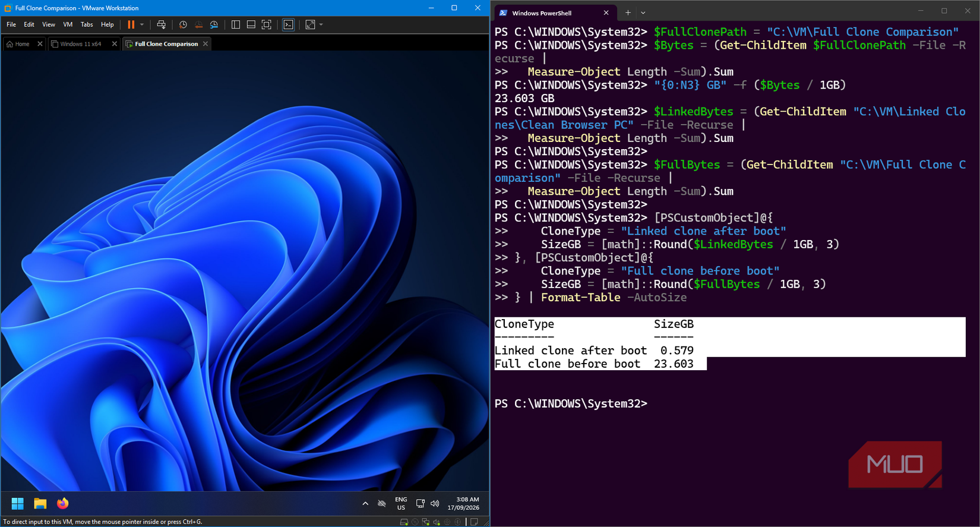This screenshot has width=980, height=527.
Task: Open the guest network status tray icon
Action: click(x=421, y=504)
